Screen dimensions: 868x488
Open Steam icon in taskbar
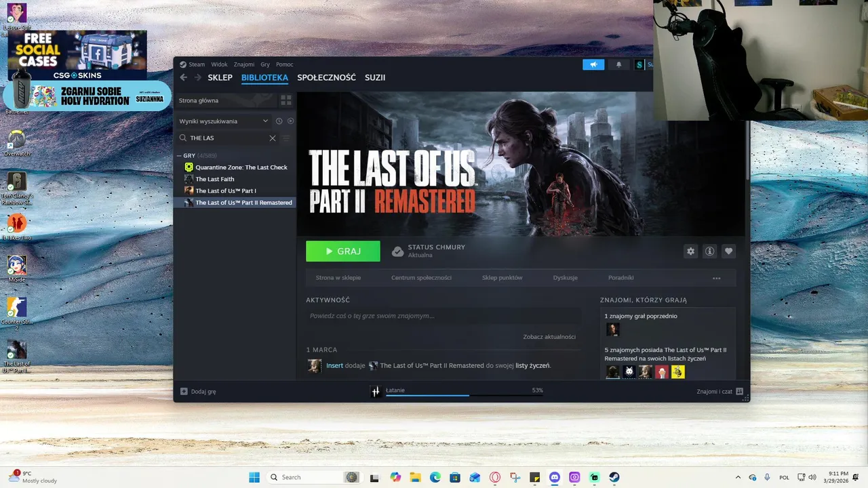coord(614,477)
